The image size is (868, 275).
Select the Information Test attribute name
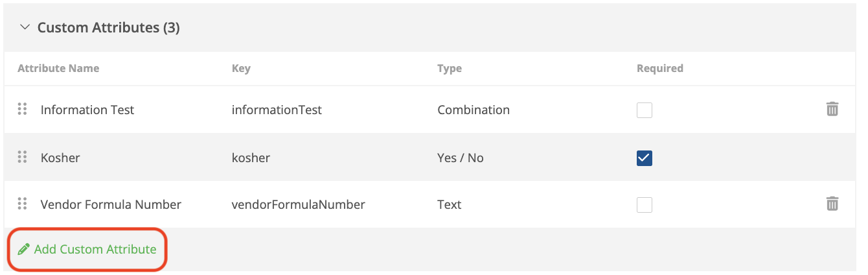[87, 110]
